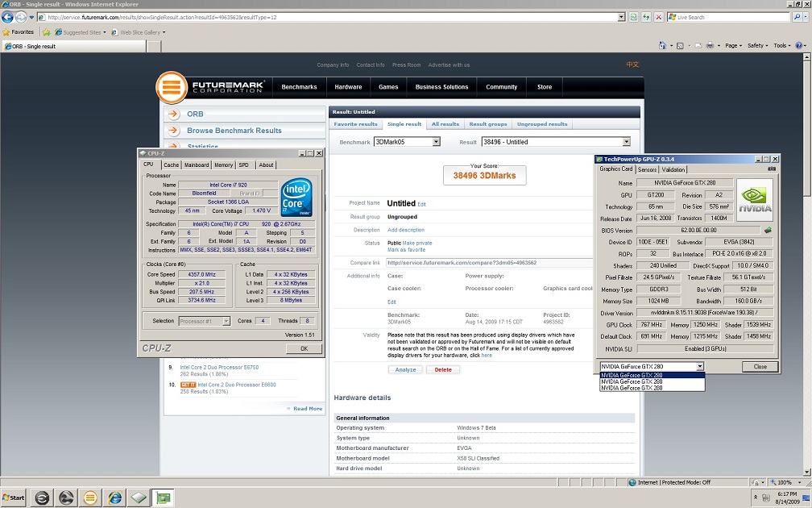Click the Live Search magnifier icon
Screen dimensions: 812x508
tap(797, 17)
